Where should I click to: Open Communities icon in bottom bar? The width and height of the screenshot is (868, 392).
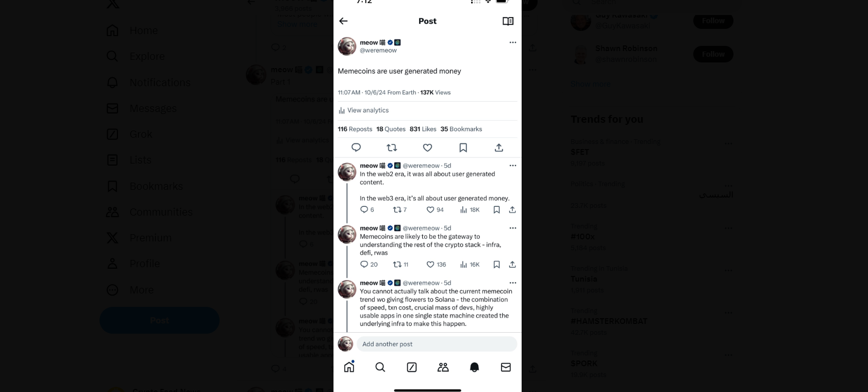[x=443, y=367]
